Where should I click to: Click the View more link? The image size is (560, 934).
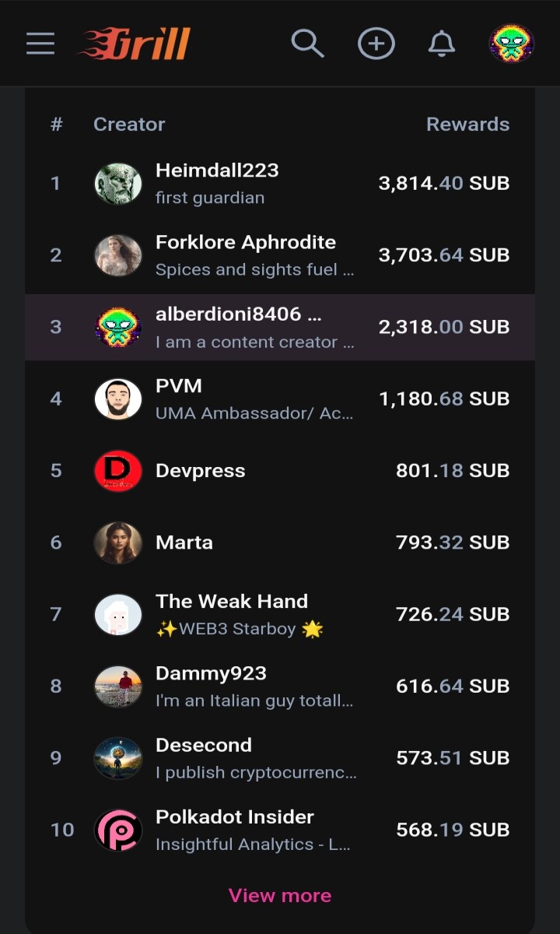pos(280,896)
